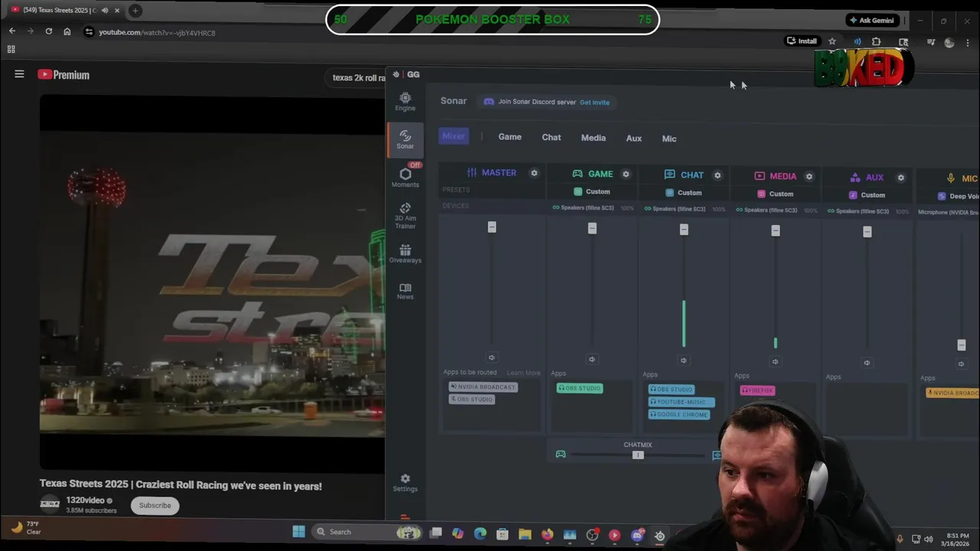Open CHAT preset Custom dropdown
The width and height of the screenshot is (980, 551).
pos(684,193)
